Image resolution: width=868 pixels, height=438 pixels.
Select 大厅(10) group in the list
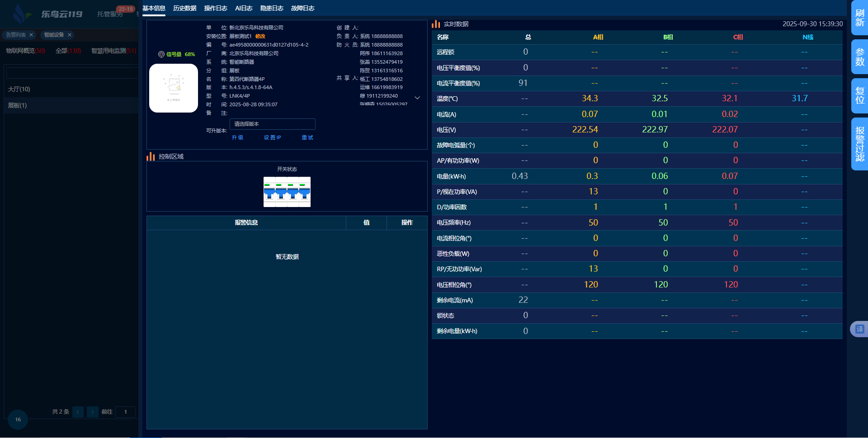(19, 89)
